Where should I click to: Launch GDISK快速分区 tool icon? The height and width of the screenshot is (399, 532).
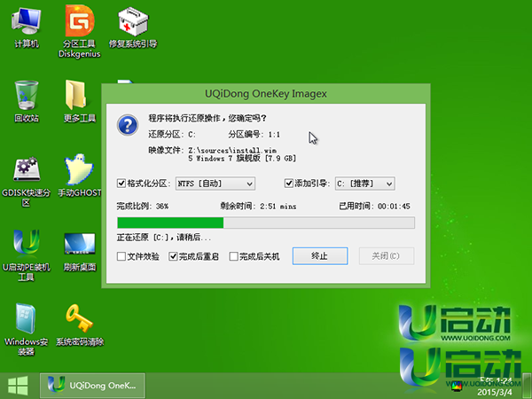click(26, 181)
